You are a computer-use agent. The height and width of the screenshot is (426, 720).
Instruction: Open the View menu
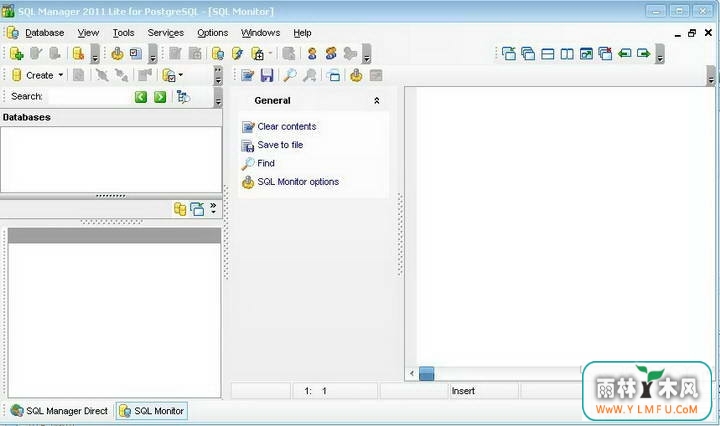click(88, 33)
